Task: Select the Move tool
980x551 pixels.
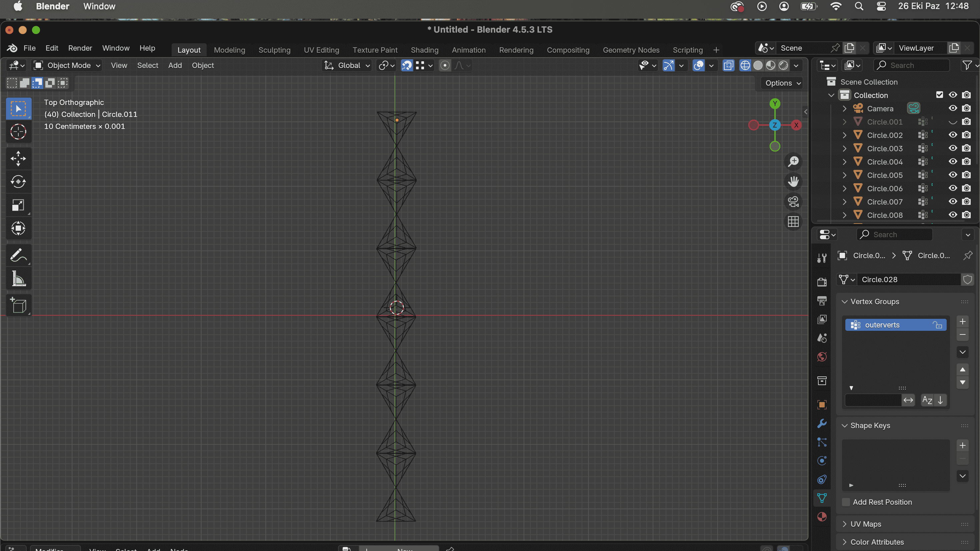Action: pyautogui.click(x=18, y=158)
